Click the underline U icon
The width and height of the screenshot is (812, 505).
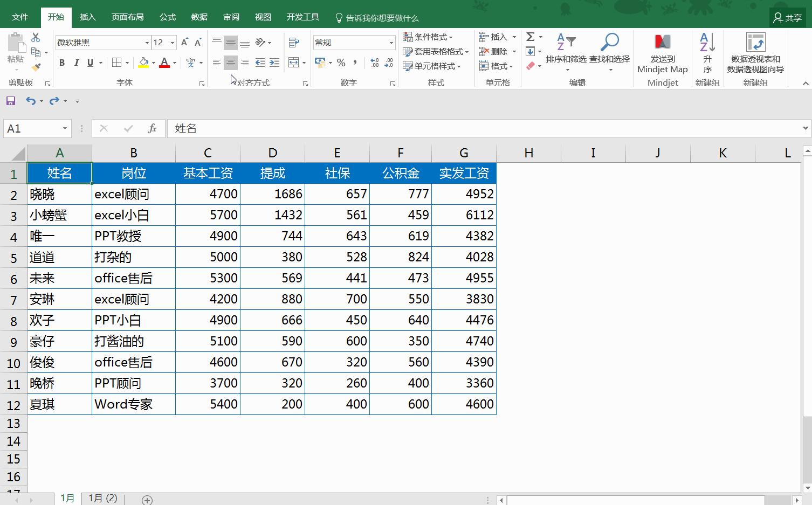pyautogui.click(x=90, y=63)
